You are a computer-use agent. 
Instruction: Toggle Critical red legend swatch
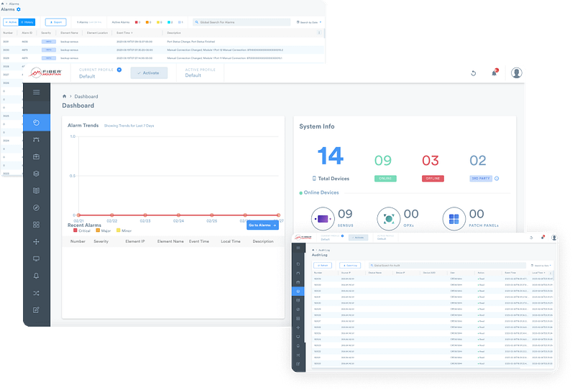point(75,230)
